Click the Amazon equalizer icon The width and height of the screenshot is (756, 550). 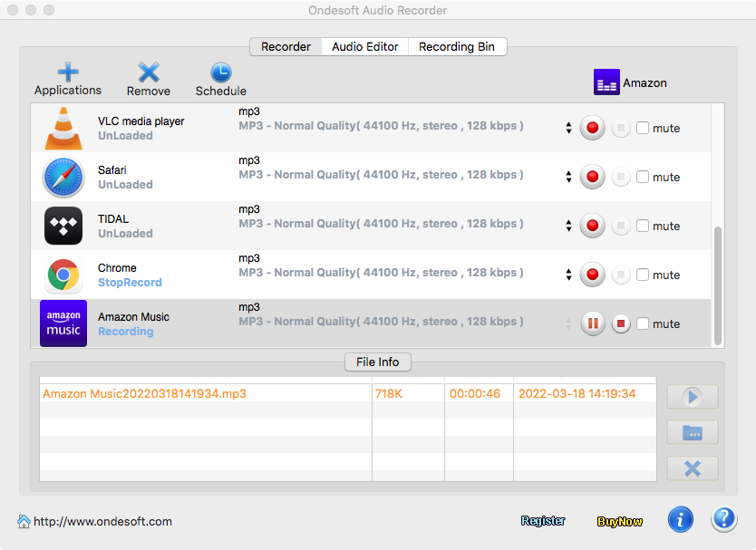tap(606, 82)
